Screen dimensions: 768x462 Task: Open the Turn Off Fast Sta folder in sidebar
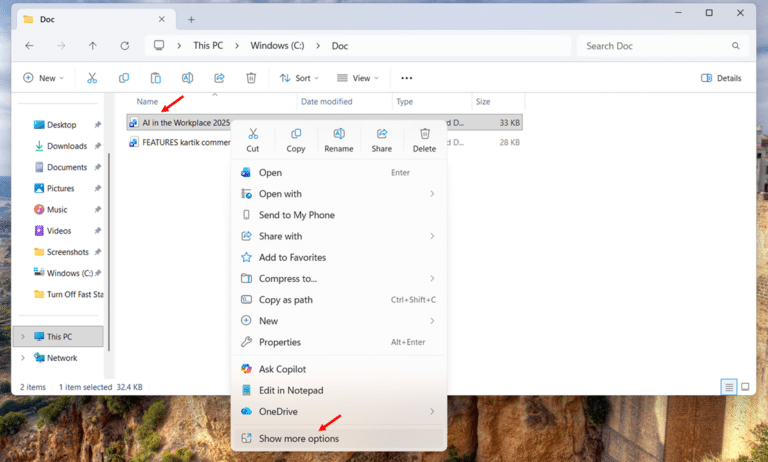[x=68, y=294]
